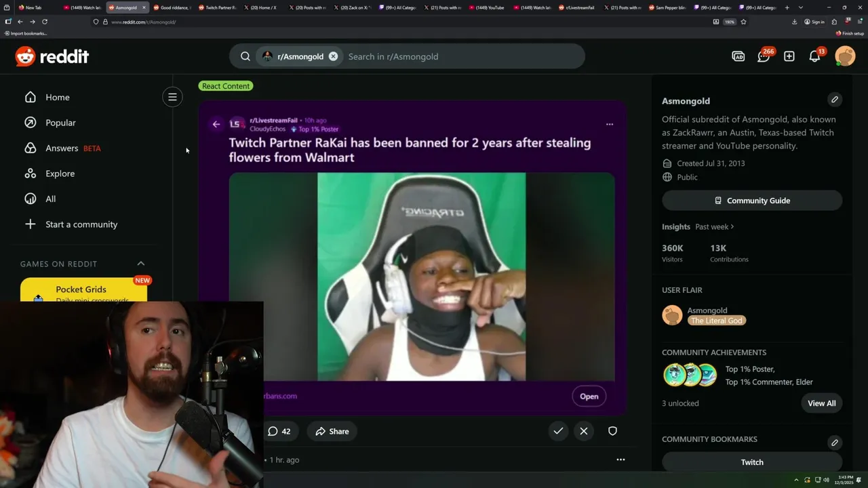
Task: Close the Asmongold browser tab
Action: (x=144, y=7)
